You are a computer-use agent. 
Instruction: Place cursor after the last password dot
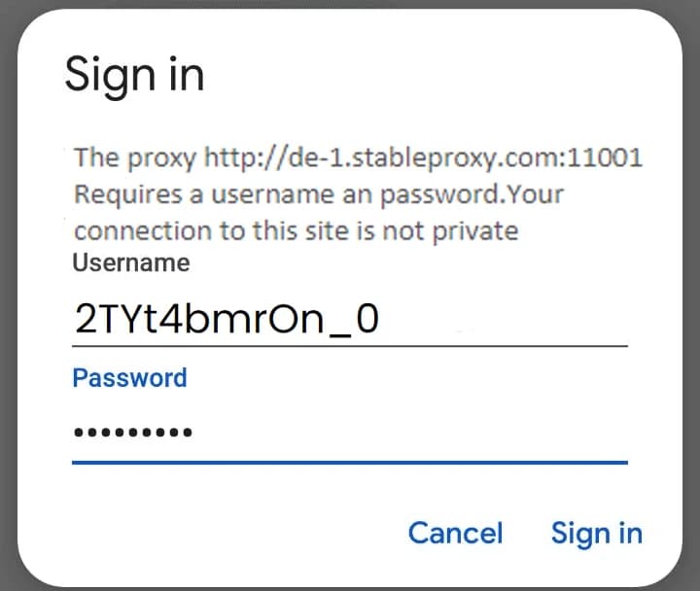tap(194, 432)
